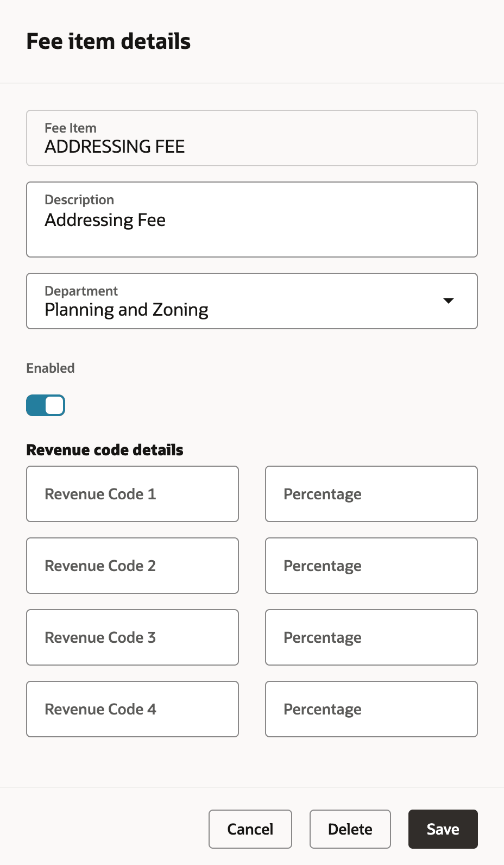Click the Percentage field beside Revenue Code 3
This screenshot has width=504, height=865.
(371, 637)
